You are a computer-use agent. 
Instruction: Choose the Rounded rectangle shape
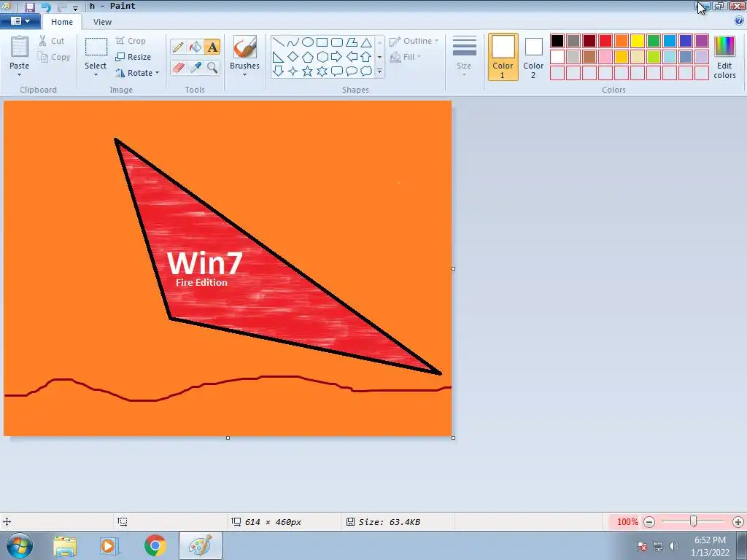click(337, 42)
